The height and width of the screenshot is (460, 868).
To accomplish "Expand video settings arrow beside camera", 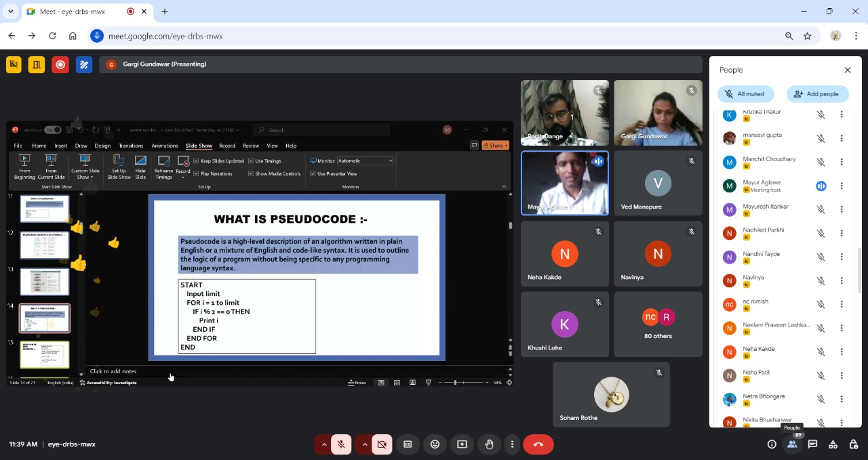I will [x=365, y=444].
